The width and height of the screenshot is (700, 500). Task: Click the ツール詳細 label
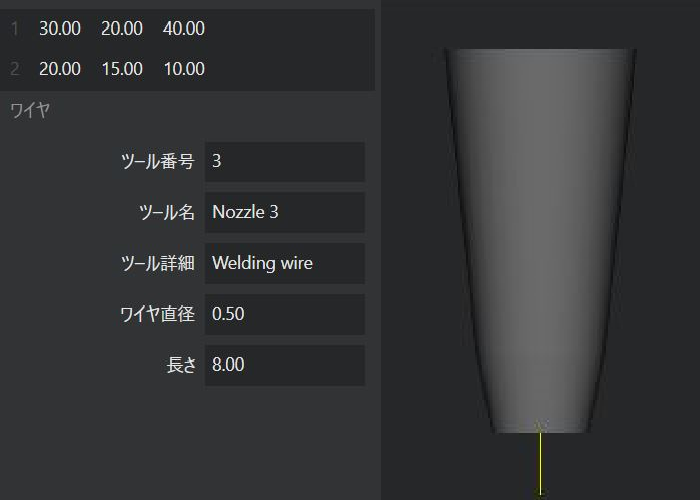[158, 263]
